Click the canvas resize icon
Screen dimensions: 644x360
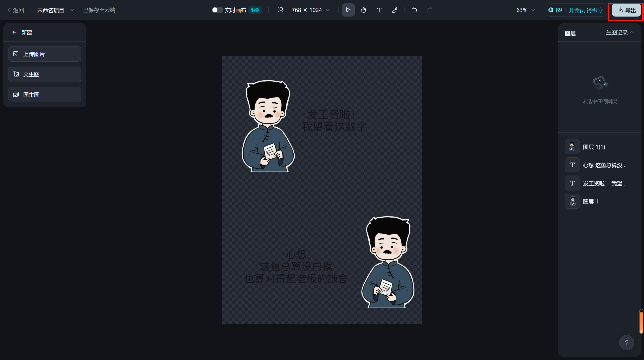point(280,10)
